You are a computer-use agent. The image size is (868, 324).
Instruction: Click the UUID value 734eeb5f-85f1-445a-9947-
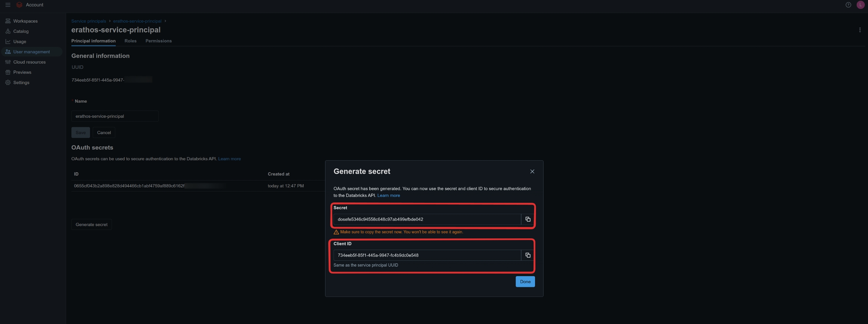click(x=98, y=80)
